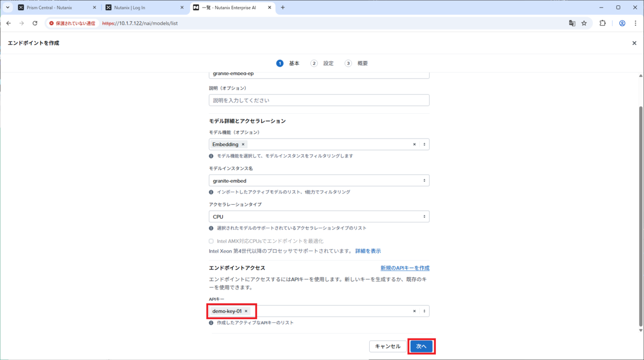Select the Nutanix Enterprise AI tab
This screenshot has width=644, height=360.
tap(232, 8)
